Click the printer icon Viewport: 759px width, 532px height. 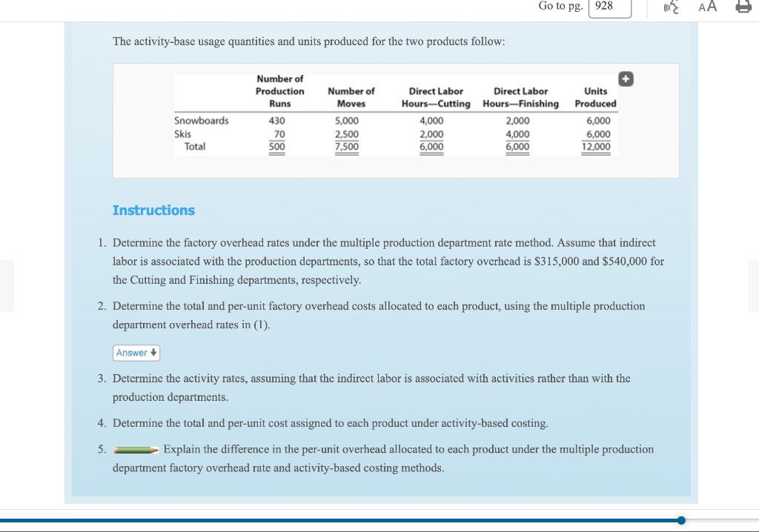coord(744,6)
